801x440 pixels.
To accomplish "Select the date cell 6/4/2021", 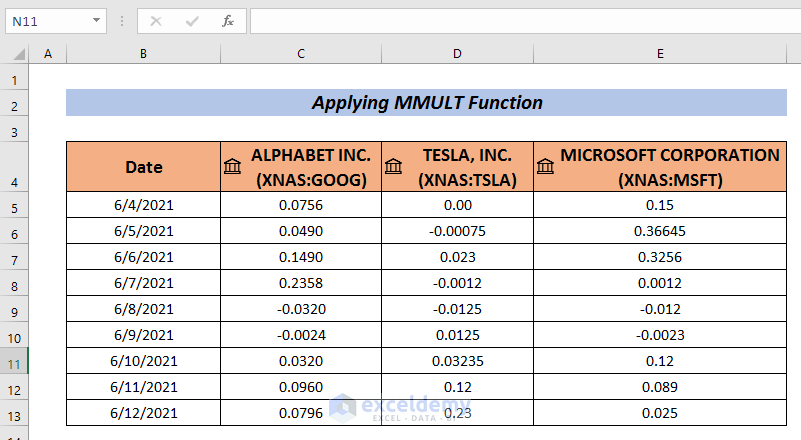I will point(144,205).
